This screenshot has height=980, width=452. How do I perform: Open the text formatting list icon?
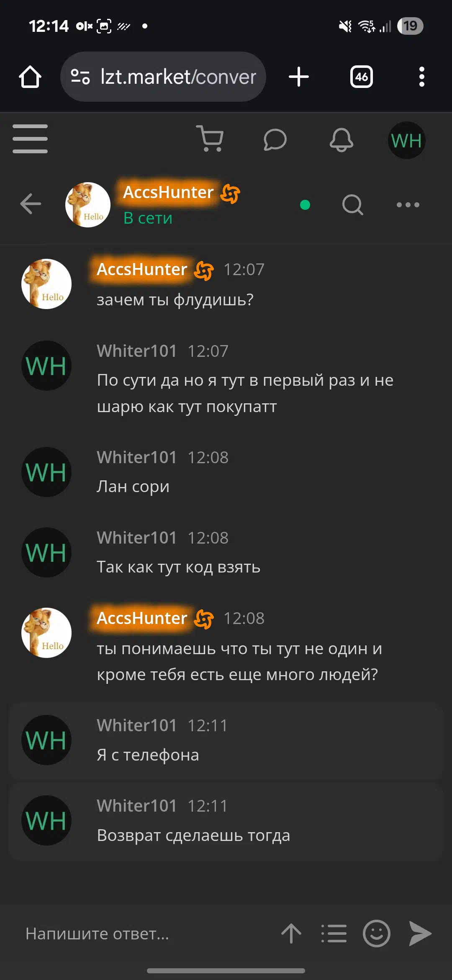pyautogui.click(x=334, y=934)
